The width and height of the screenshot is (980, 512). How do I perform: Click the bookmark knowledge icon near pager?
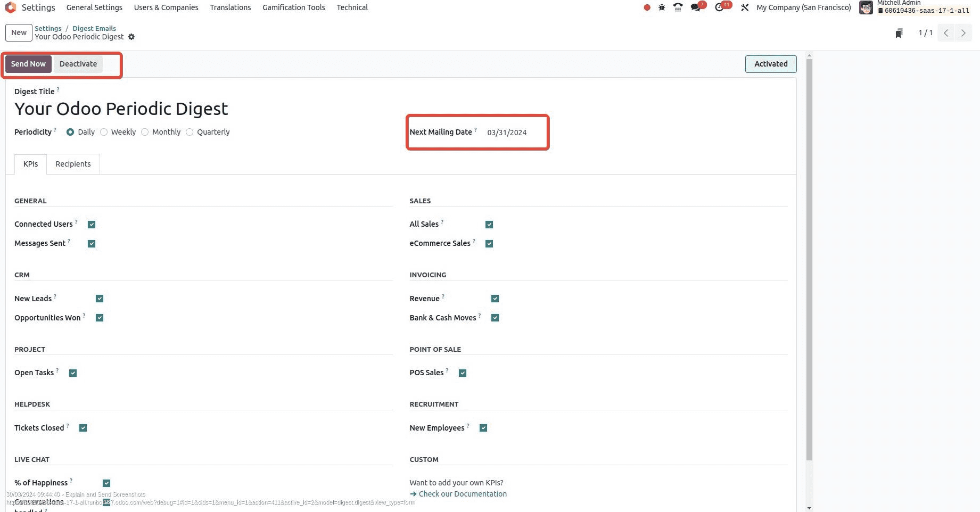point(899,33)
